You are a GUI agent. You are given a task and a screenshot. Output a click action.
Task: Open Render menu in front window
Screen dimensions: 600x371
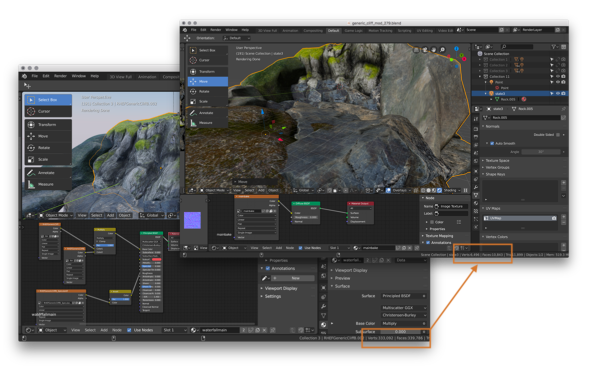(216, 30)
